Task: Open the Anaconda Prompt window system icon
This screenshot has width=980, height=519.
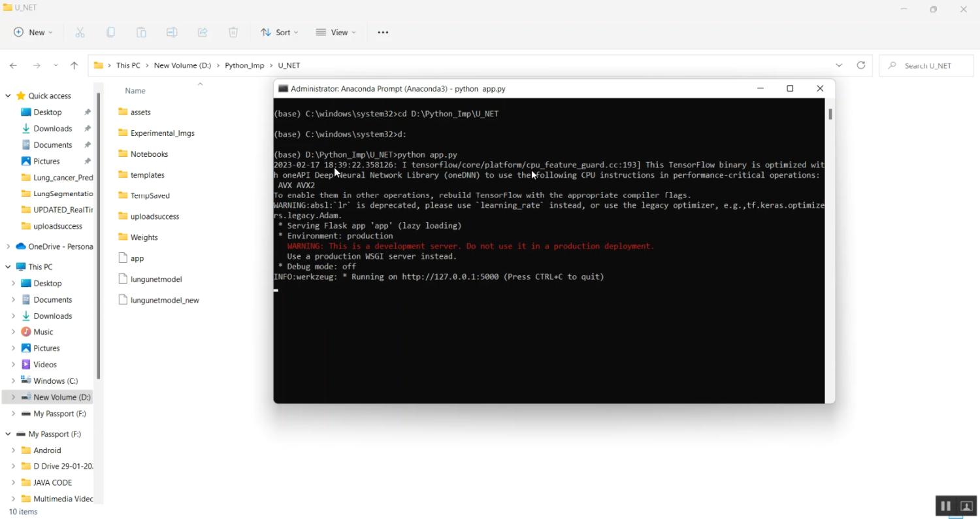Action: click(x=283, y=89)
